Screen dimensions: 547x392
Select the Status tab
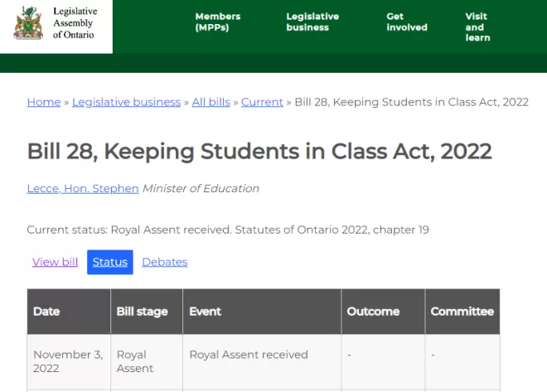click(x=110, y=262)
